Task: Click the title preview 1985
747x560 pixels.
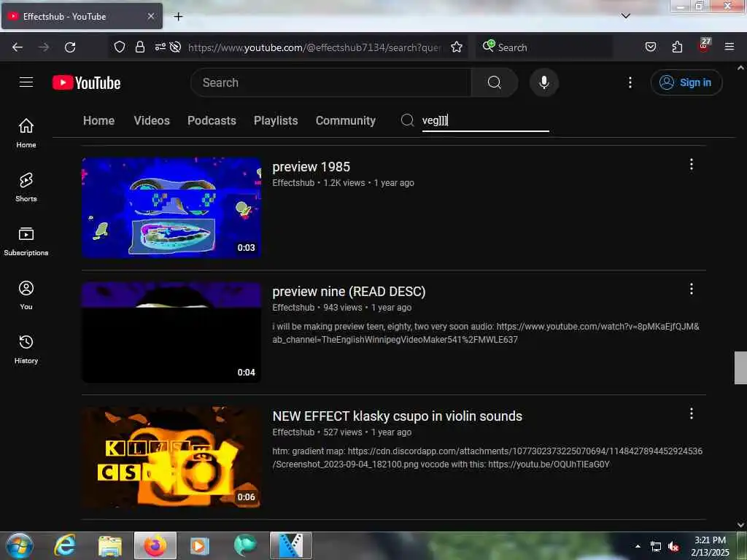Action: pos(311,167)
